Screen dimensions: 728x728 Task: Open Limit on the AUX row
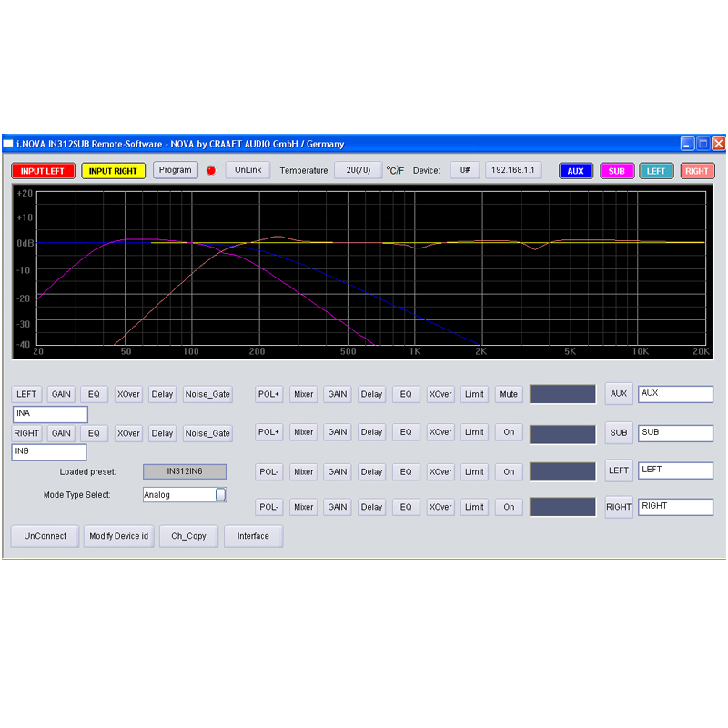[474, 394]
